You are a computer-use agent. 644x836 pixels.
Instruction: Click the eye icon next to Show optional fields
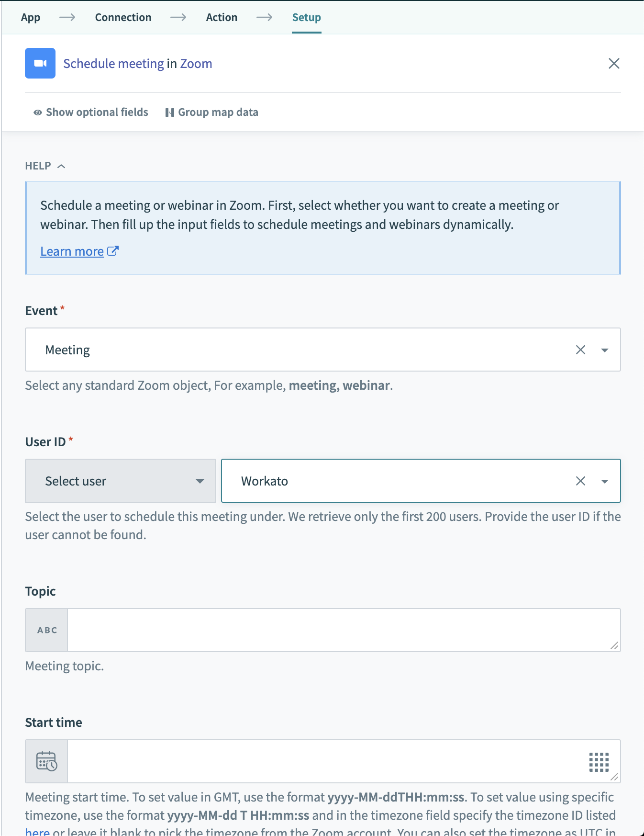point(37,112)
